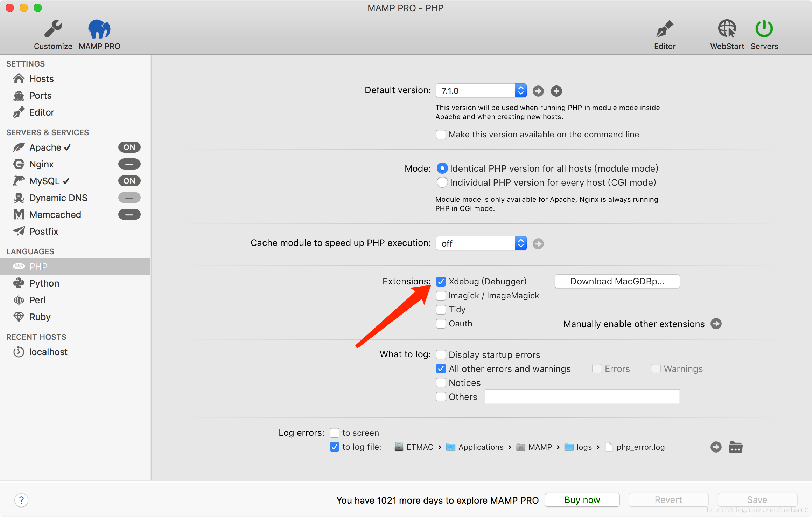
Task: Uncheck Xdebug (Debugger) extension
Action: (441, 282)
